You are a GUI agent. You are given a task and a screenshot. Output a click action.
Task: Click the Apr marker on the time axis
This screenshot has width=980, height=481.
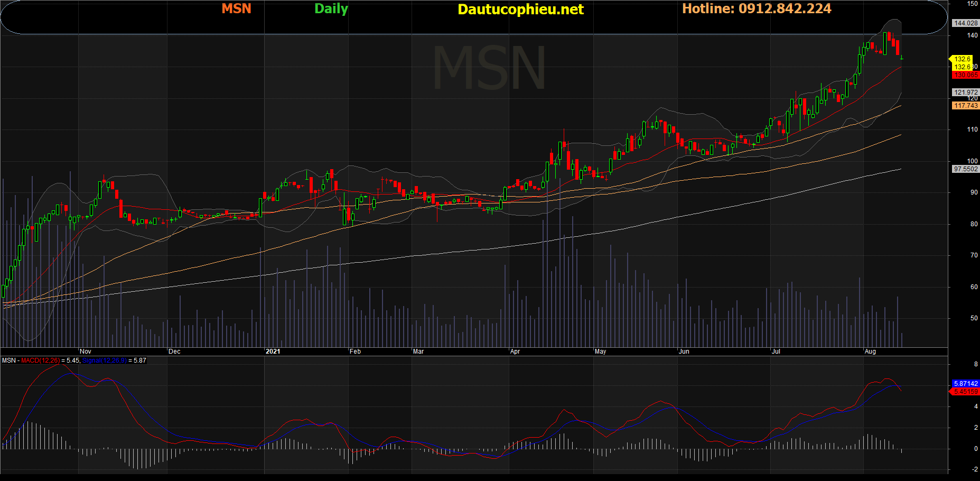515,351
